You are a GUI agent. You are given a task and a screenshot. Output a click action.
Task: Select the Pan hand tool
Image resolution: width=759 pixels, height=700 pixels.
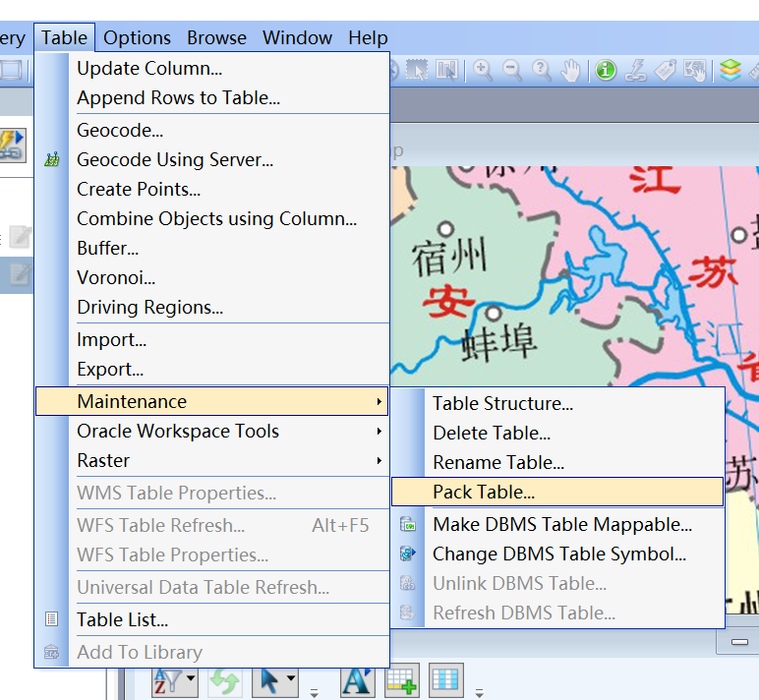tap(571, 71)
